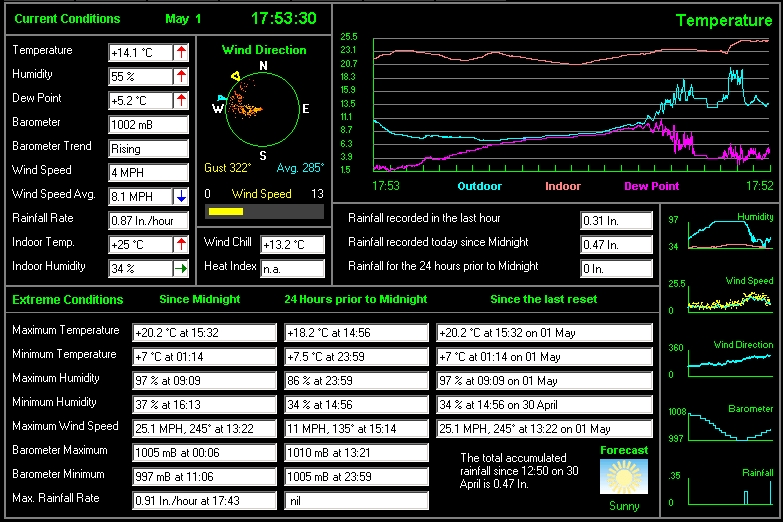Click the Sunny forecast sun icon

624,478
